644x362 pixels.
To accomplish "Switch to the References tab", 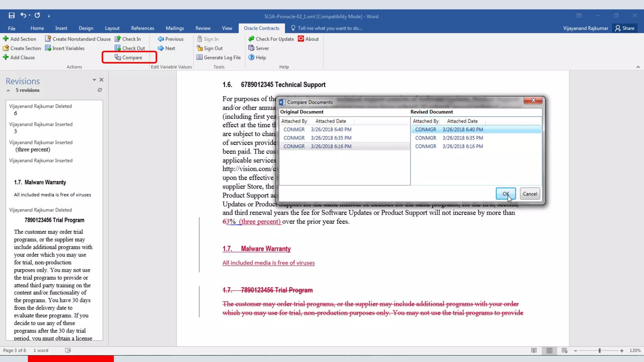I will pyautogui.click(x=142, y=28).
